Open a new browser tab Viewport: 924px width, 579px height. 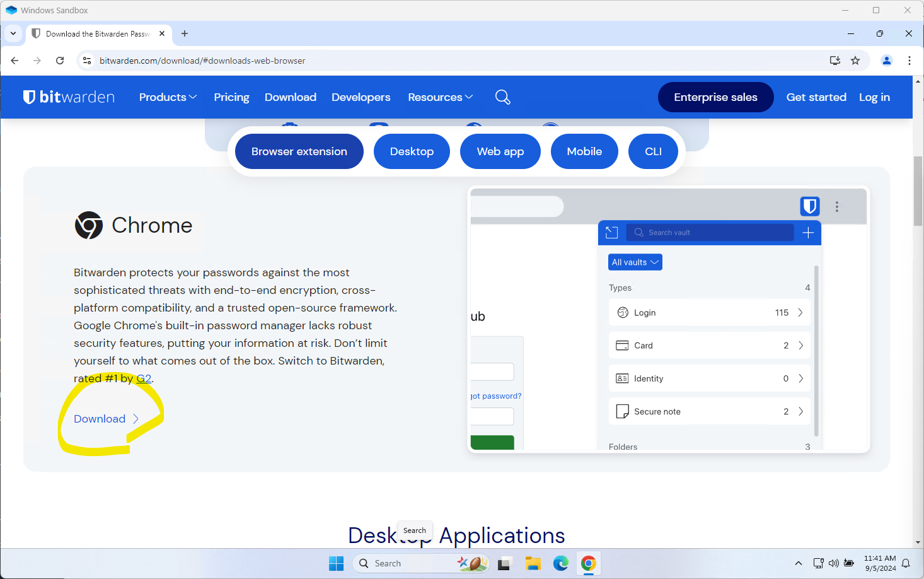click(x=185, y=33)
